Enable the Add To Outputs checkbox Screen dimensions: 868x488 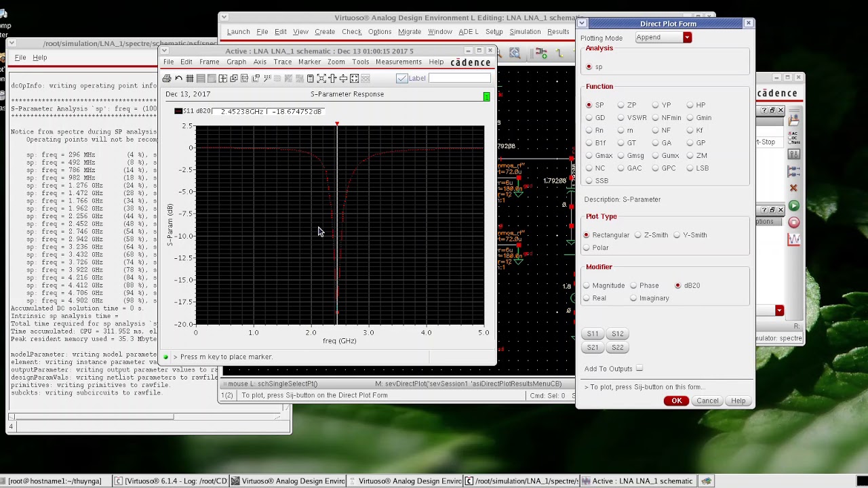(x=639, y=369)
